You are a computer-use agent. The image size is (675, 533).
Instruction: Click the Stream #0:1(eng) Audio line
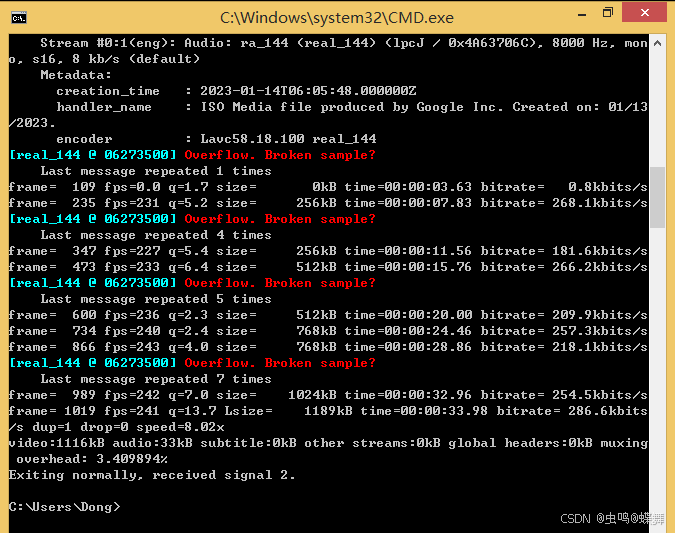[x=344, y=43]
